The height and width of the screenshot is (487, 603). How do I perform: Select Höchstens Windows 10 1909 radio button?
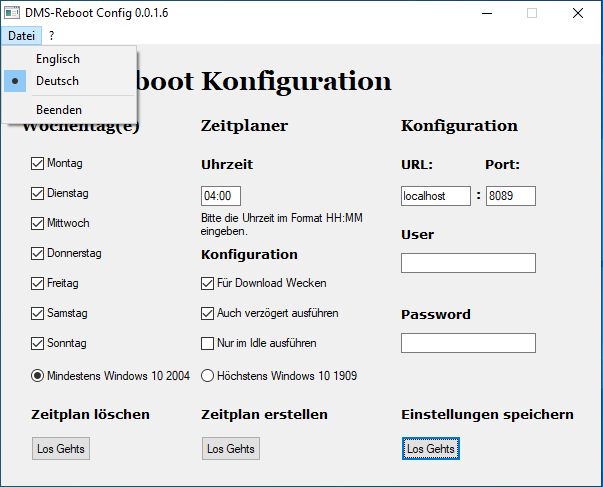tap(208, 376)
